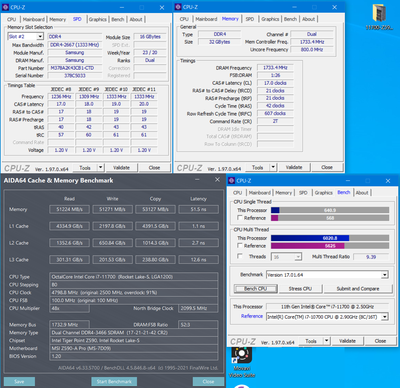Open the benchmark Version 17.01.64 dropdown
The height and width of the screenshot is (388, 400).
tap(385, 275)
